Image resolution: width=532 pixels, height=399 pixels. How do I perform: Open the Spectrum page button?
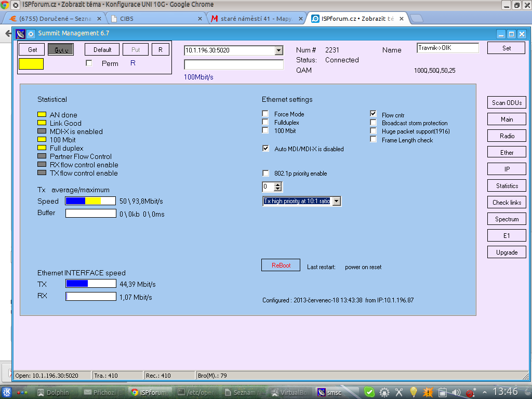click(x=507, y=219)
